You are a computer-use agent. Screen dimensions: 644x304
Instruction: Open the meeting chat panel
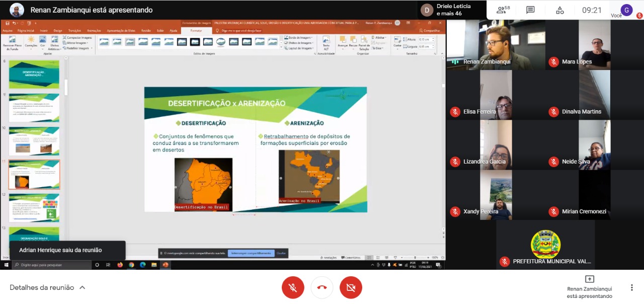[530, 10]
